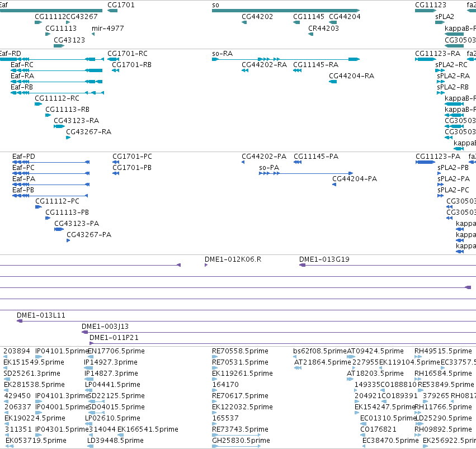The image size is (476, 449).
Task: Select the sPLA2-PB protein label
Action: click(453, 168)
